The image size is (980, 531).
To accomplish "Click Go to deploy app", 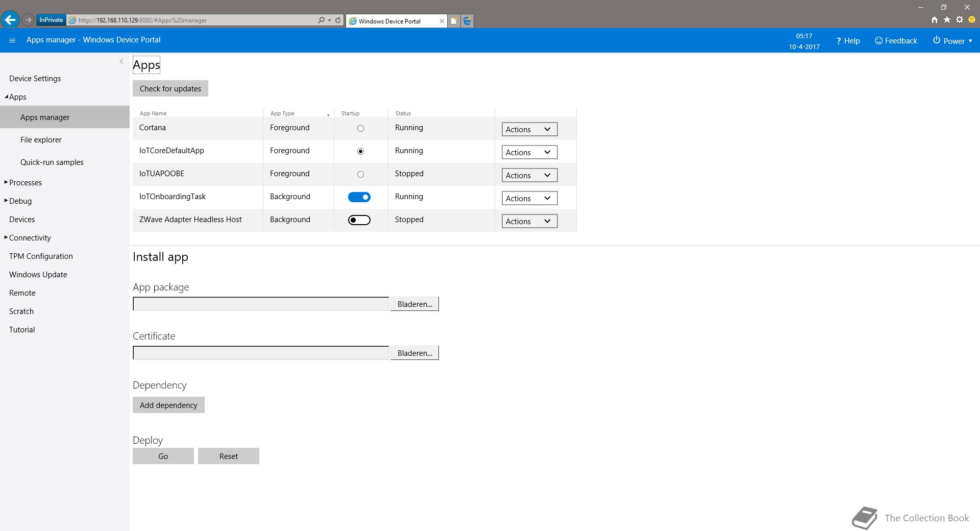I will tap(163, 456).
